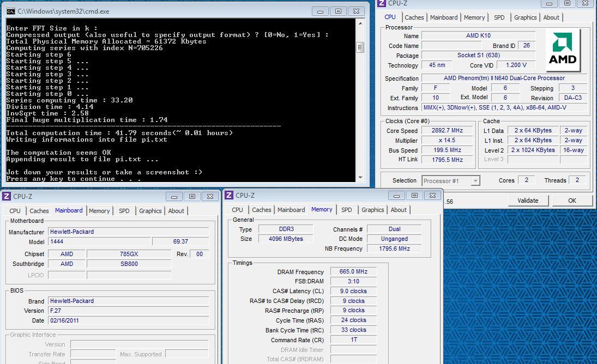Image resolution: width=597 pixels, height=364 pixels.
Task: Click the HT Link value 1795.5 MHz
Action: (x=447, y=160)
